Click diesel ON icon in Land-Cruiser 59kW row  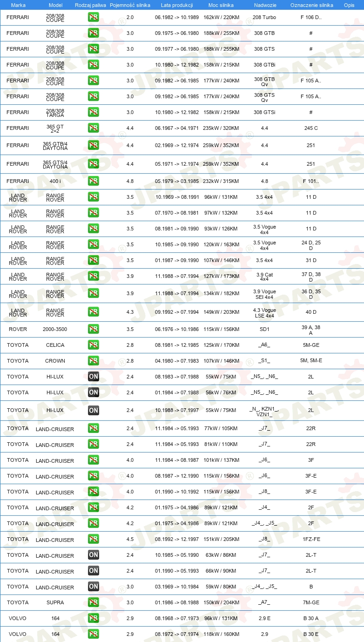(x=94, y=587)
